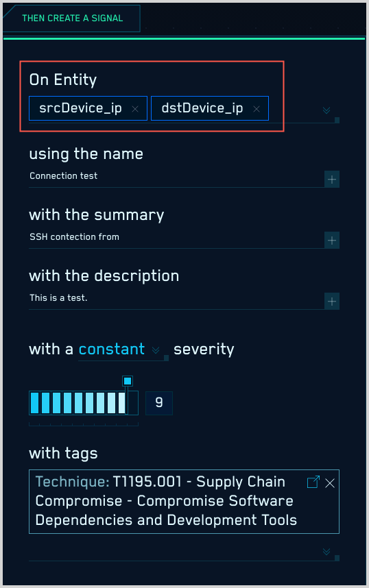The image size is (369, 588).
Task: Expand the On Entity dropdown chevron
Action: pos(326,110)
